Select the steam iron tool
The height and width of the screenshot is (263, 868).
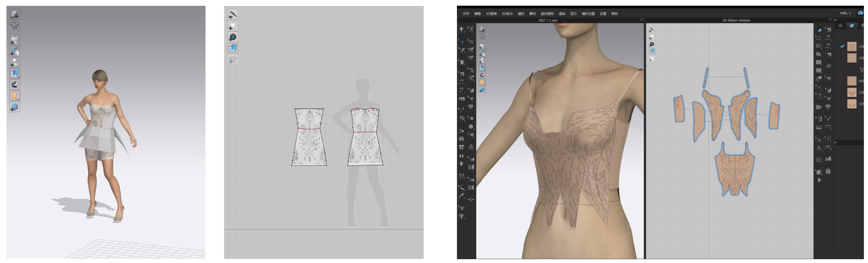[828, 66]
